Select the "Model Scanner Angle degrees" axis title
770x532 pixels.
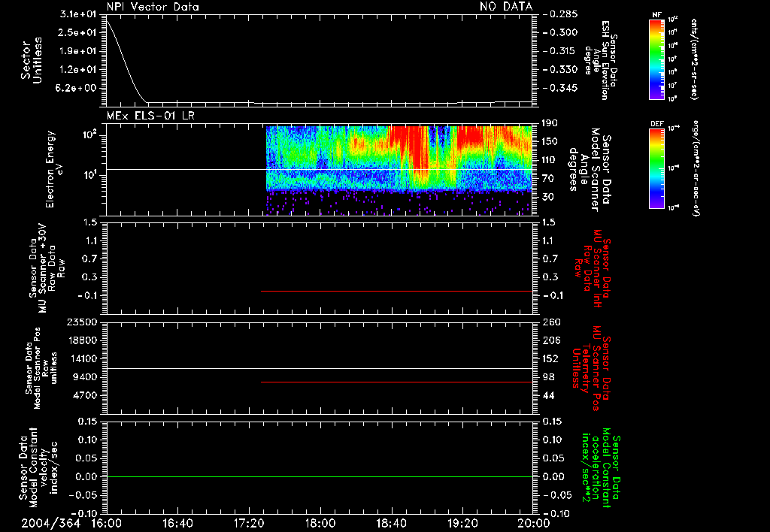(x=590, y=170)
